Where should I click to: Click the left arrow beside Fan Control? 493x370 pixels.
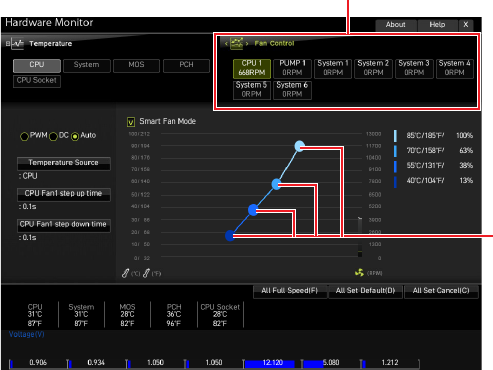click(226, 43)
